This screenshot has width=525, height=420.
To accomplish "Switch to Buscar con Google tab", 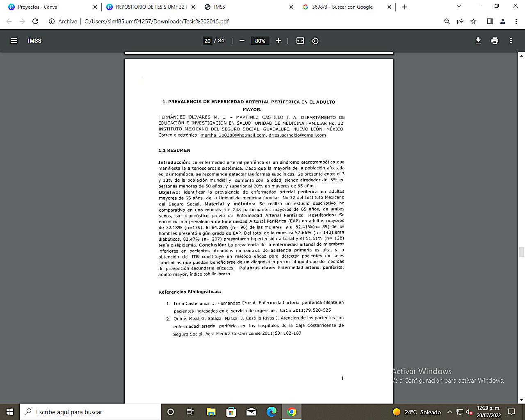I will click(347, 7).
